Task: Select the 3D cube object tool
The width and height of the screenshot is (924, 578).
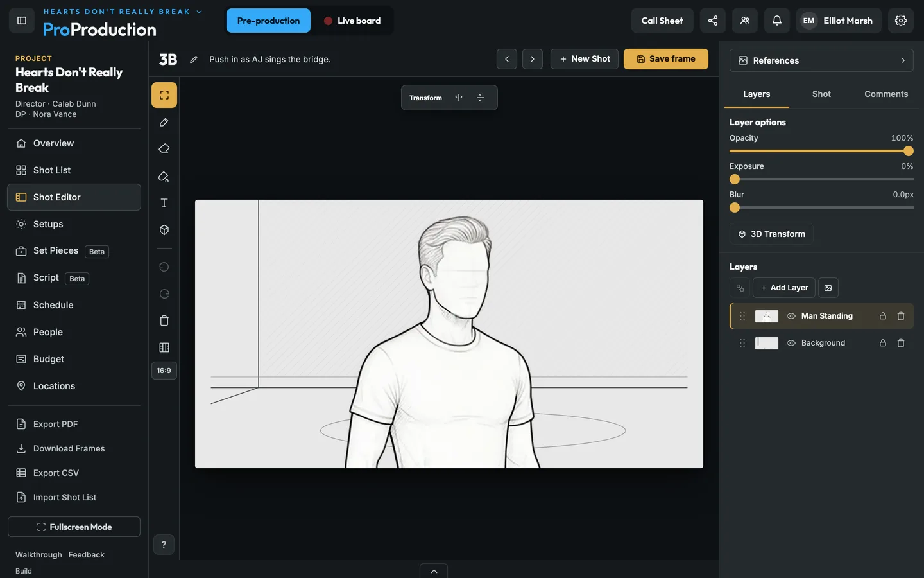Action: coord(164,230)
